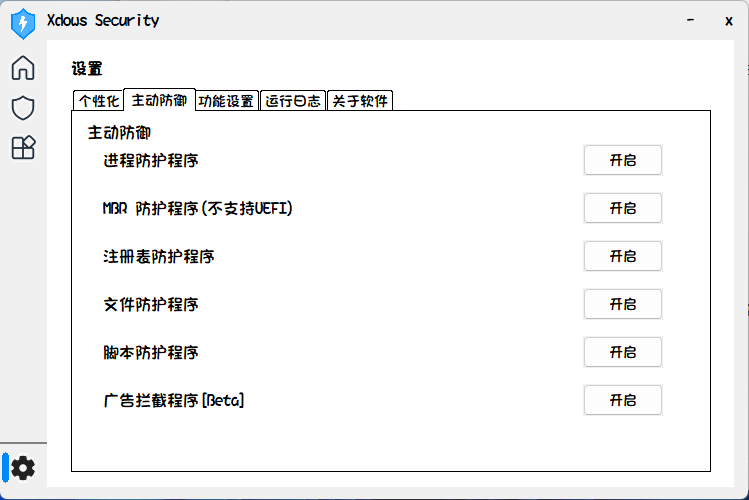The width and height of the screenshot is (749, 500).
Task: Switch to the 个性化 tab
Action: 98,100
